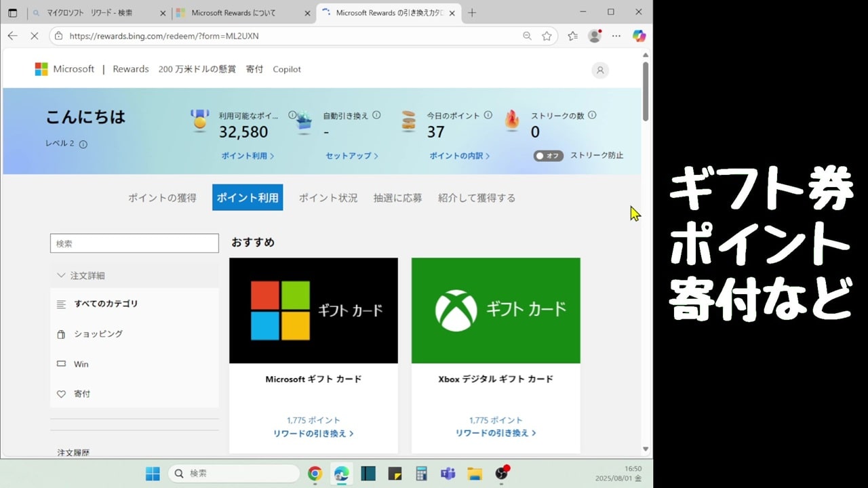The width and height of the screenshot is (868, 488).
Task: Toggle the ストリーク防止 switch
Action: 548,155
